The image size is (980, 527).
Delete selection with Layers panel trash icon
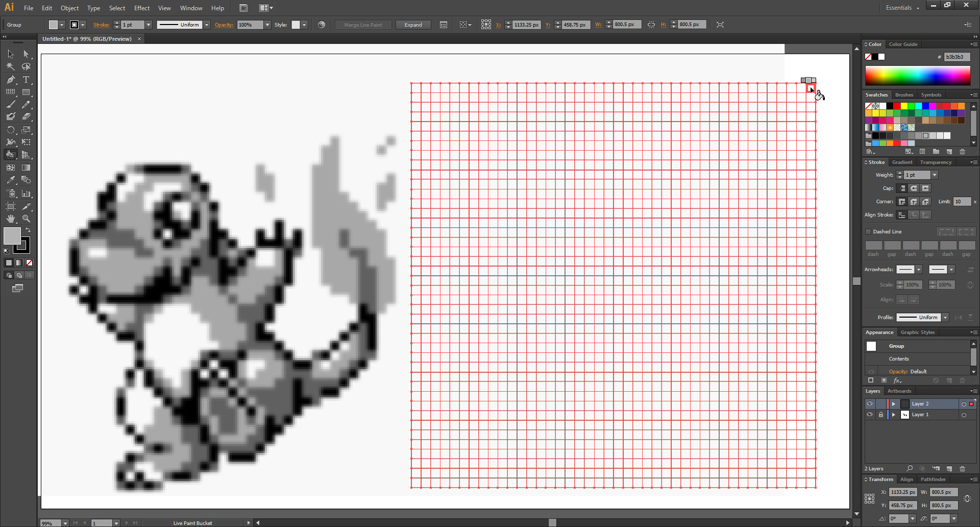962,468
